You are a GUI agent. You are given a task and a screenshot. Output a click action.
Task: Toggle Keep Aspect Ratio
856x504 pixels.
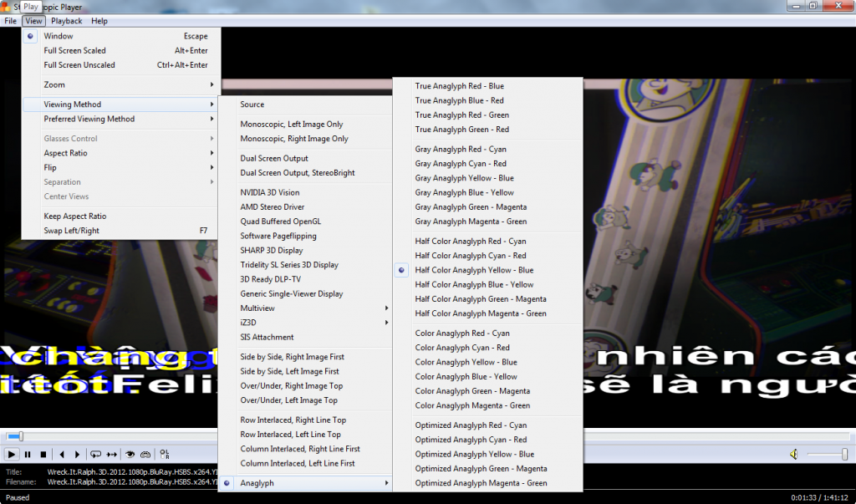click(x=121, y=216)
